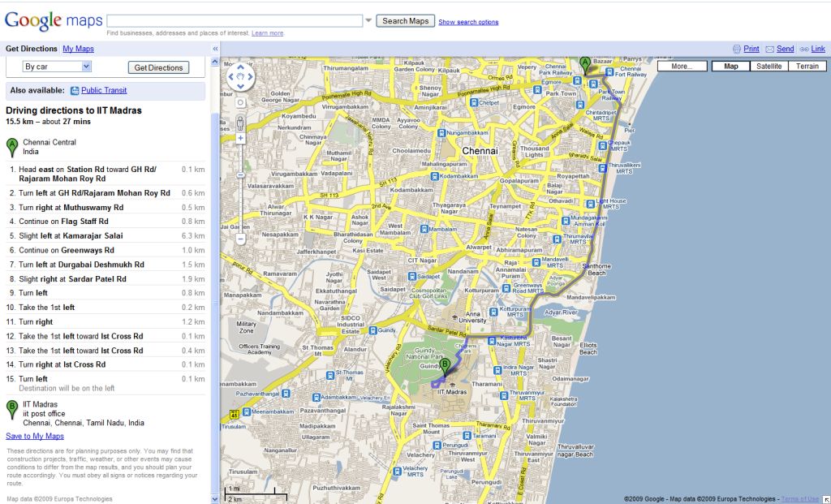Click the printer icon beside Print
This screenshot has height=504, width=831.
coord(737,49)
